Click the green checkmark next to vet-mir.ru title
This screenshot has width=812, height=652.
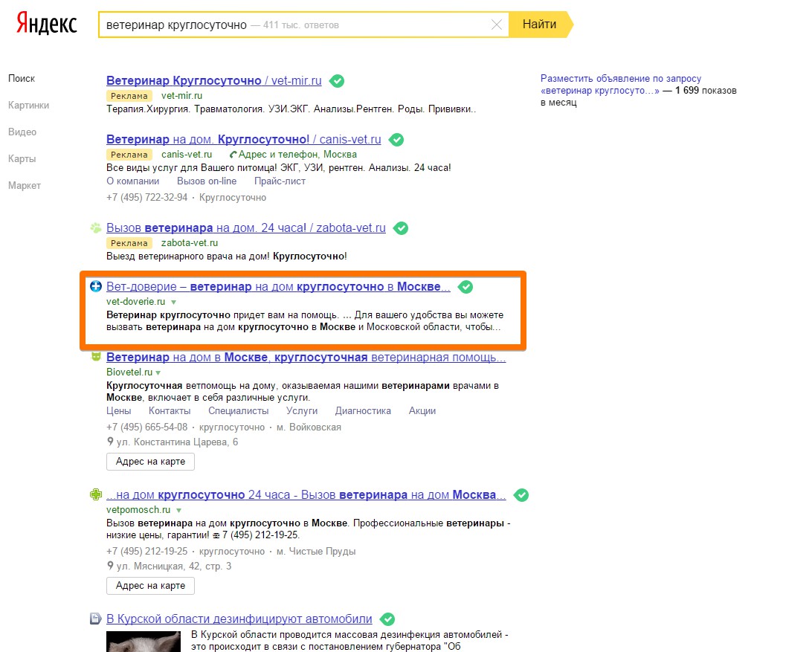pyautogui.click(x=337, y=81)
